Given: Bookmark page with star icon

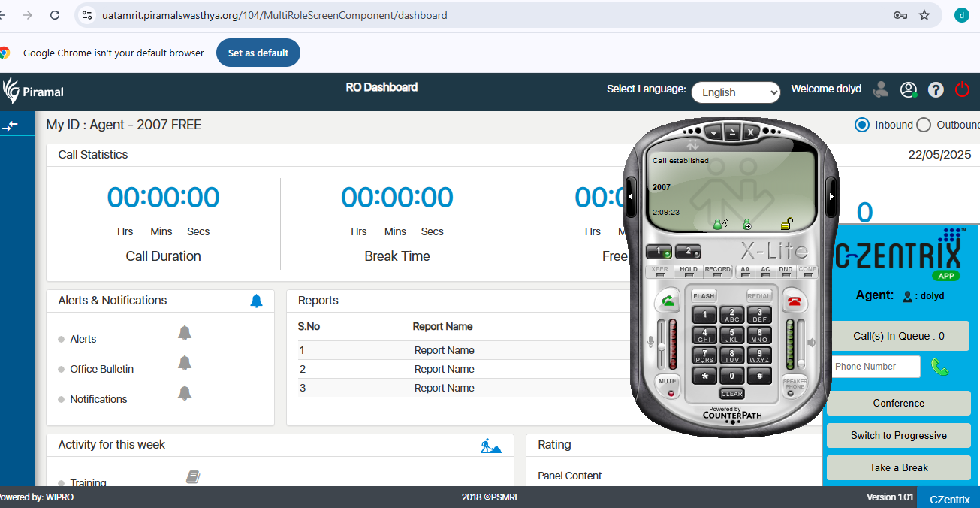Looking at the screenshot, I should pyautogui.click(x=924, y=15).
